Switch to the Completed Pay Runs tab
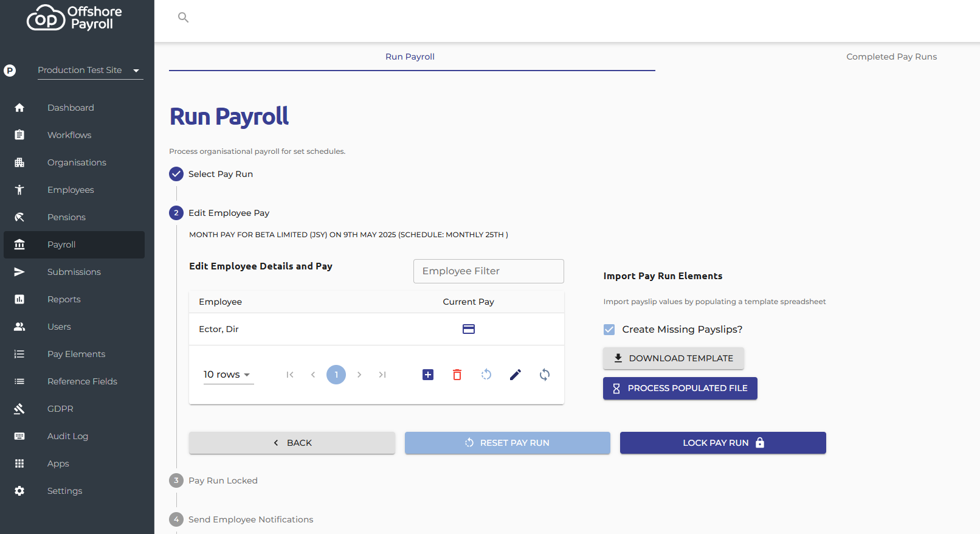 click(892, 57)
